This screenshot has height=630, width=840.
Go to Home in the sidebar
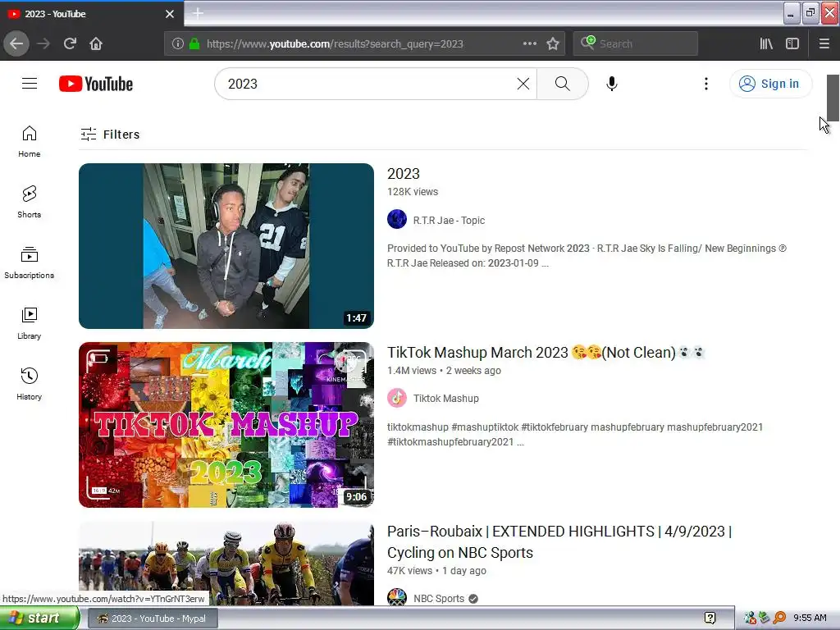29,141
